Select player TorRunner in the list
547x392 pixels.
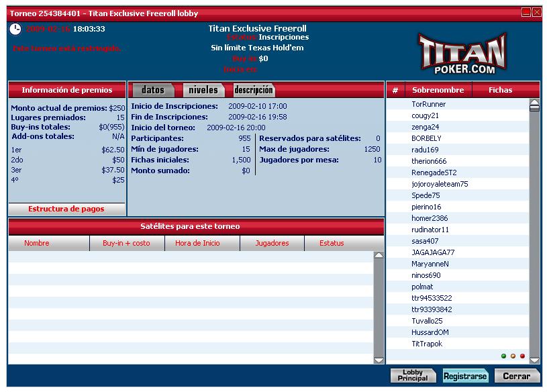428,104
